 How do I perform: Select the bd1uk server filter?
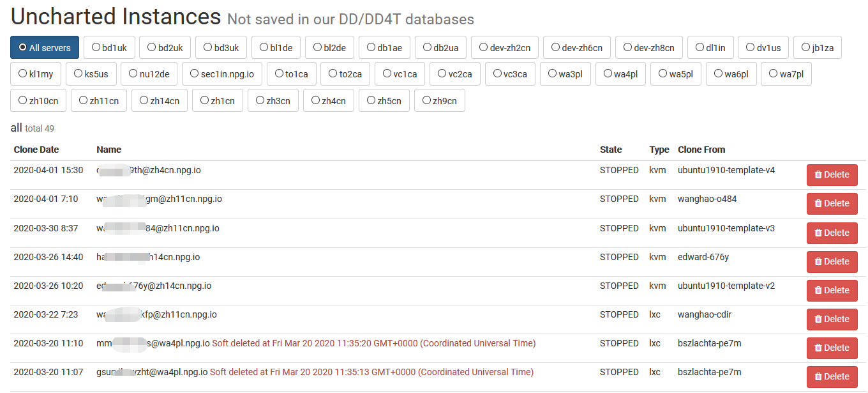pos(109,48)
